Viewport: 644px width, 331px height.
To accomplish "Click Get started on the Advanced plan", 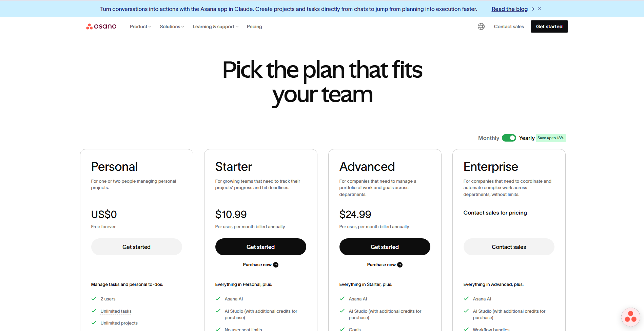I will tap(385, 247).
